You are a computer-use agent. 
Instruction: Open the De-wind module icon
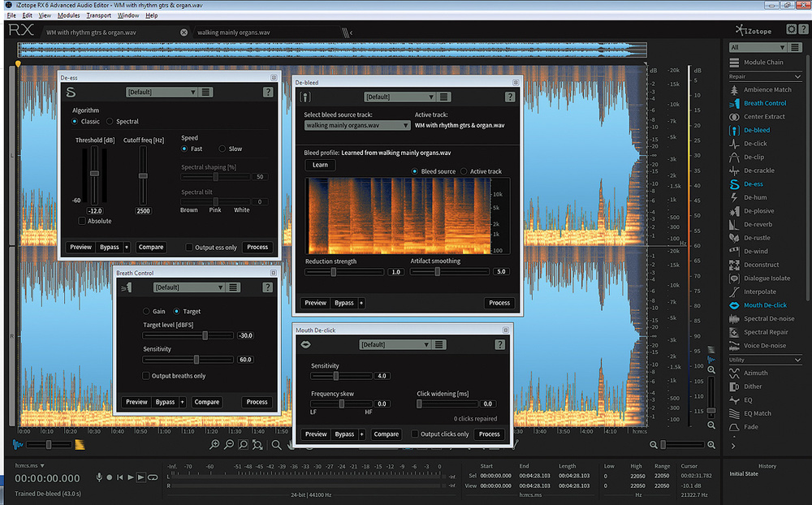coord(734,251)
